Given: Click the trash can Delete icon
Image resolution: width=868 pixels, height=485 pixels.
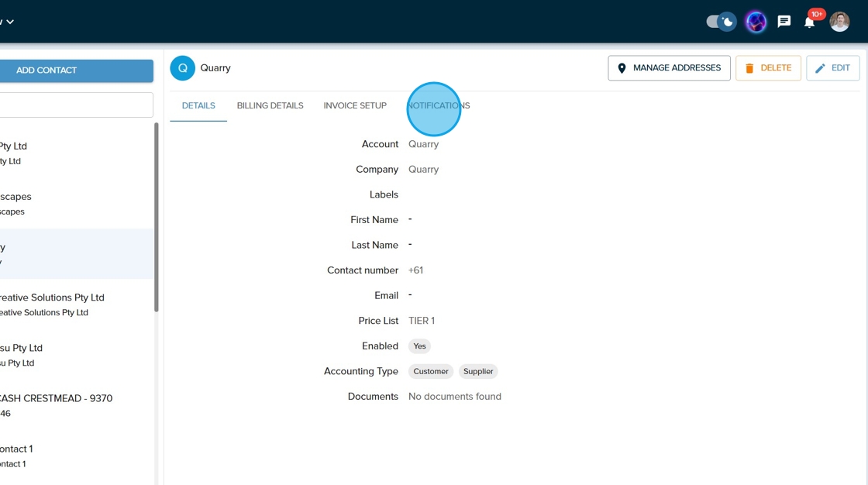Looking at the screenshot, I should coord(749,68).
